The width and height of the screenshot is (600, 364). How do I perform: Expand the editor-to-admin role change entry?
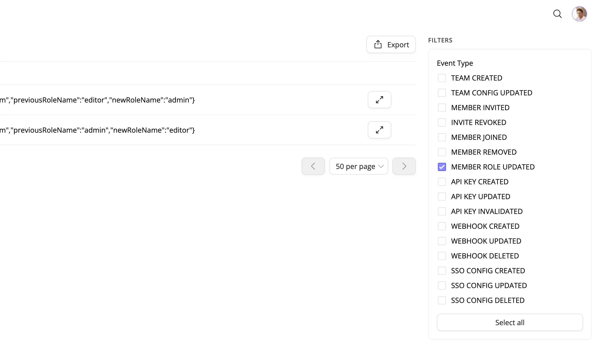pyautogui.click(x=379, y=100)
